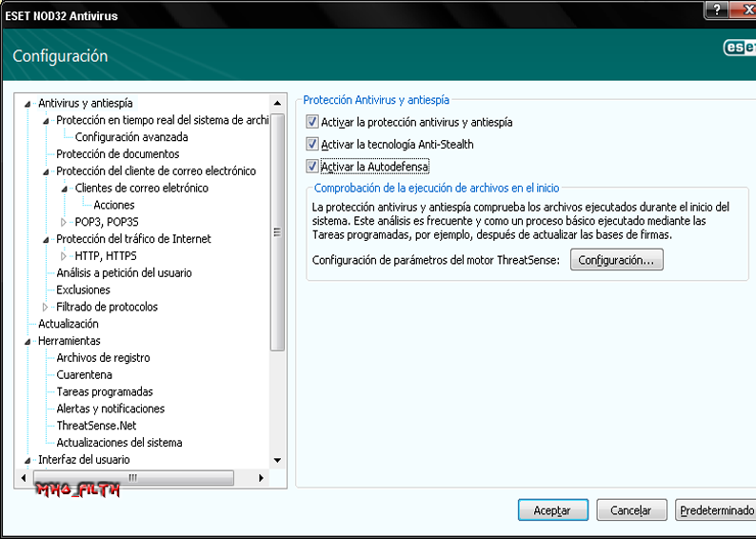Click tree horizontal scrollbar left arrow

23,478
